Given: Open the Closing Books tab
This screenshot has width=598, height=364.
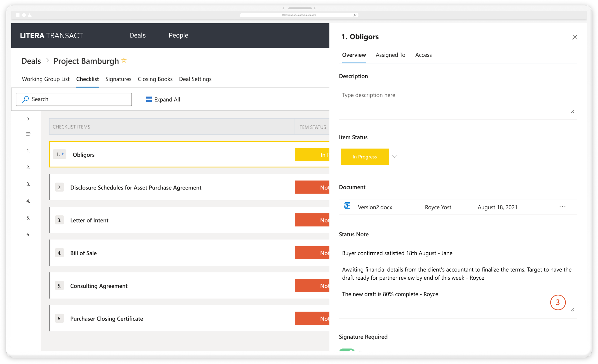Looking at the screenshot, I should 155,79.
